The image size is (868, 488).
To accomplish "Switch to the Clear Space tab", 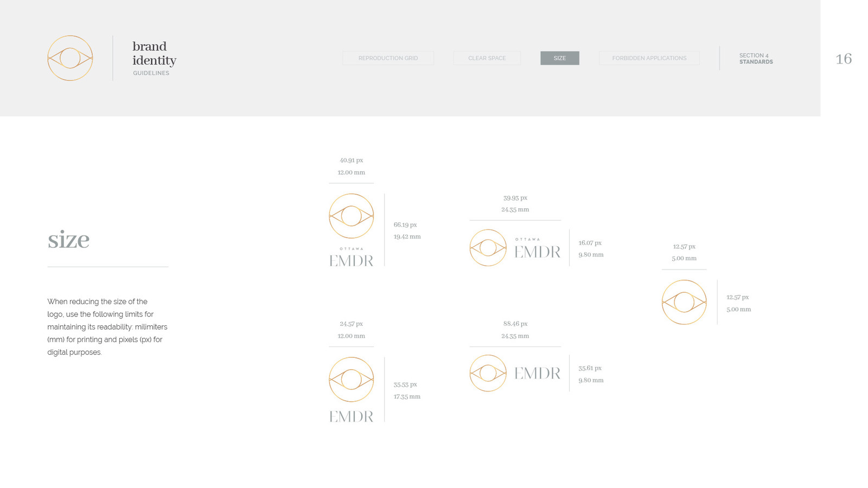I will pos(487,58).
